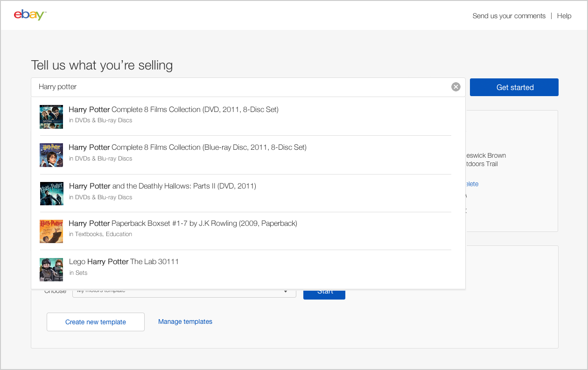588x370 pixels.
Task: Click the search field containing Harry potter
Action: 248,87
